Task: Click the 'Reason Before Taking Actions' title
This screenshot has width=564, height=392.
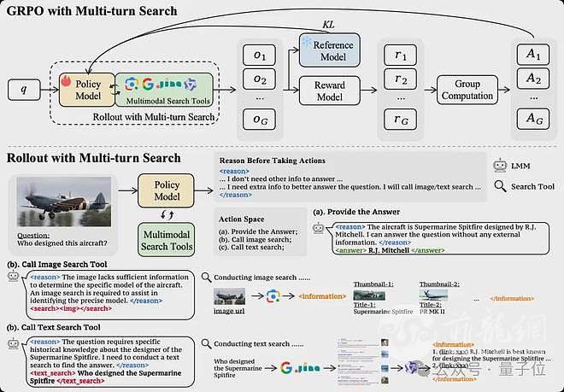Action: click(x=273, y=161)
